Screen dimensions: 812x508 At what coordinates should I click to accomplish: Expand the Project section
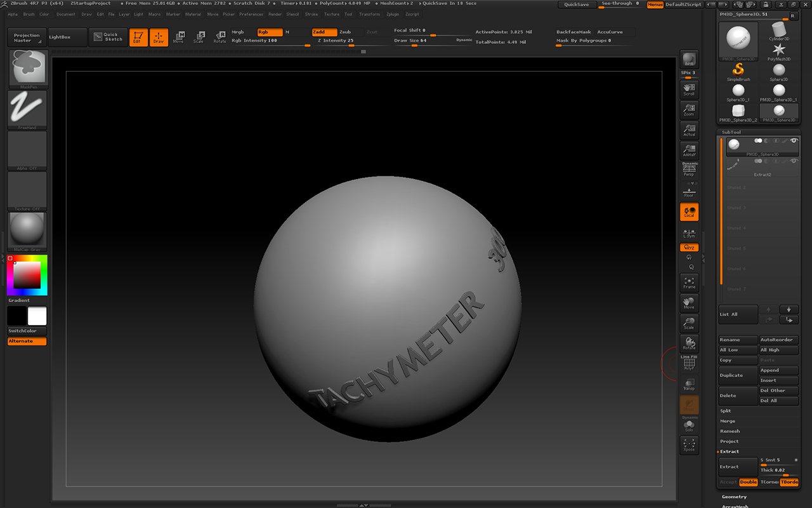[x=729, y=441]
